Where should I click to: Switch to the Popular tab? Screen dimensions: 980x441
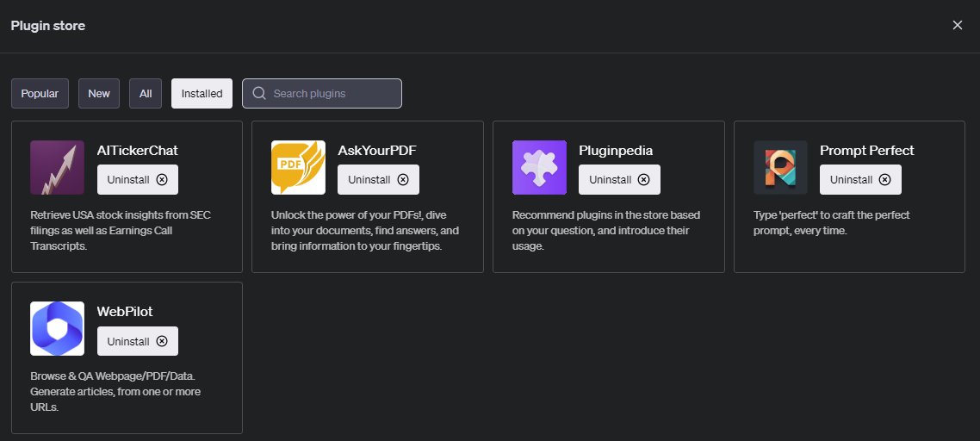point(40,93)
